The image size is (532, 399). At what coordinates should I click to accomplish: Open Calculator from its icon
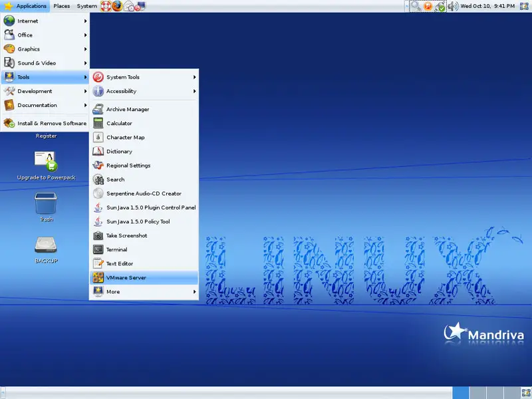[x=98, y=123]
